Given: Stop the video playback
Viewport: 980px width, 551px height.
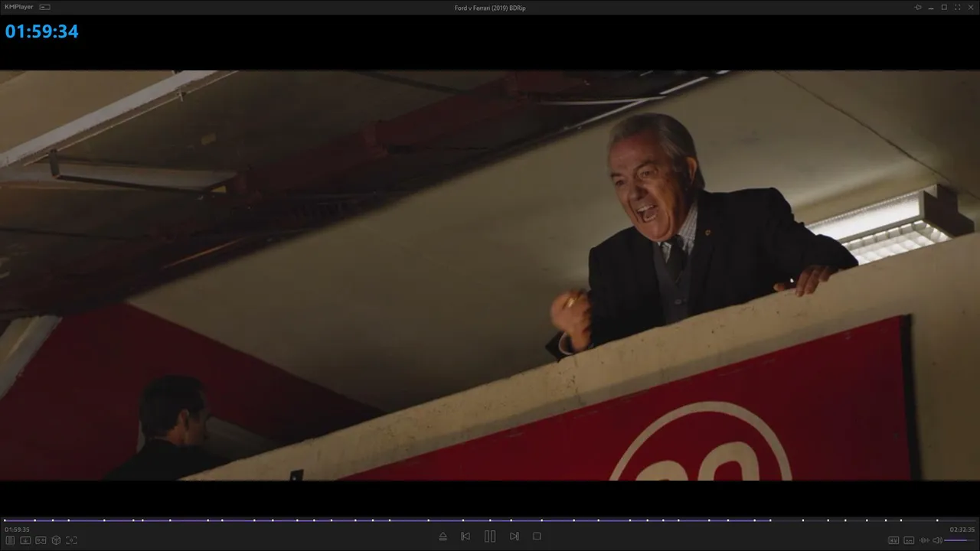Looking at the screenshot, I should 537,536.
